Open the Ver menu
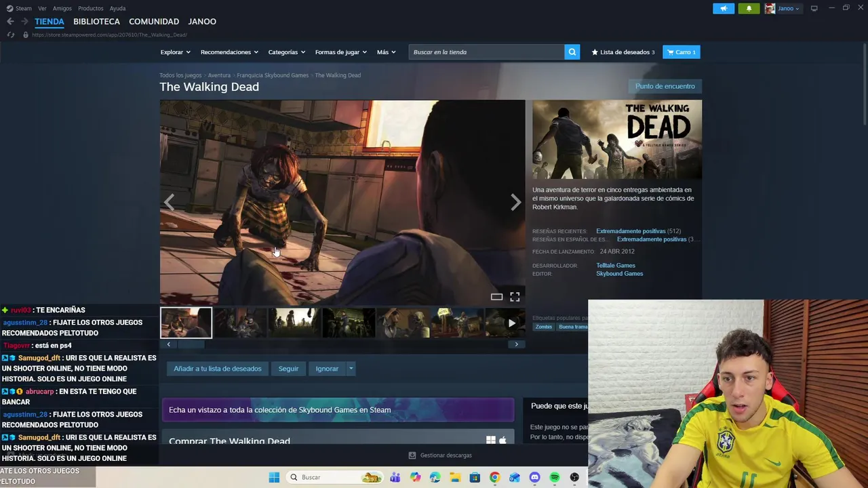 tap(42, 8)
